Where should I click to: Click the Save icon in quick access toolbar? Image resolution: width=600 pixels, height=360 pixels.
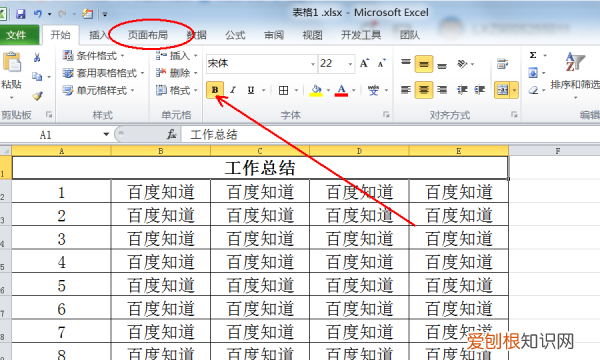click(21, 14)
